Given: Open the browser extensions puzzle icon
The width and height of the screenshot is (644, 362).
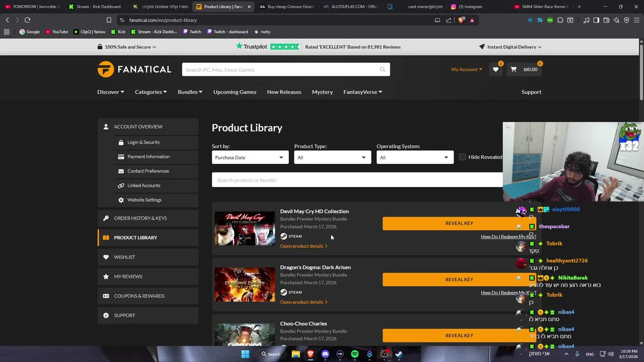Looking at the screenshot, I should pyautogui.click(x=560, y=20).
